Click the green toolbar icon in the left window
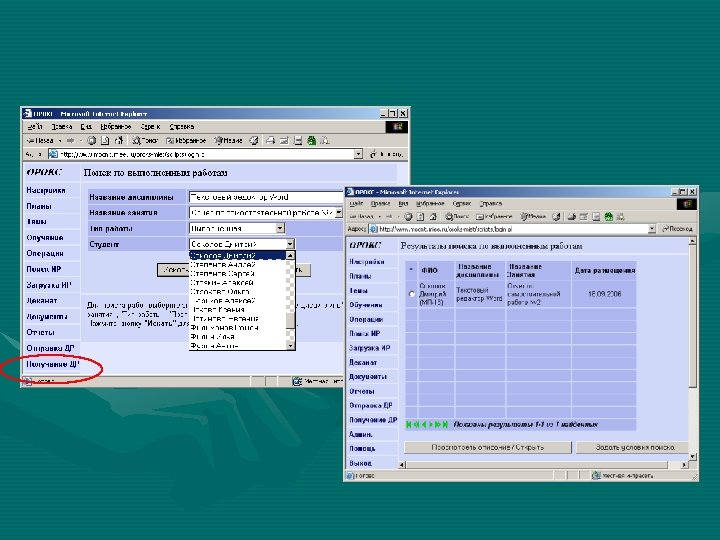This screenshot has width=720, height=540. click(311, 141)
